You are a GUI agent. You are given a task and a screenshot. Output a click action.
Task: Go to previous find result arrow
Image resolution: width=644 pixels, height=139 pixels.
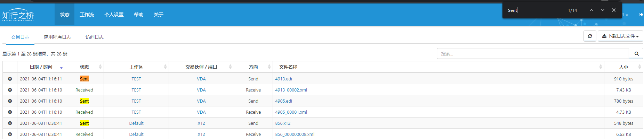(x=591, y=10)
